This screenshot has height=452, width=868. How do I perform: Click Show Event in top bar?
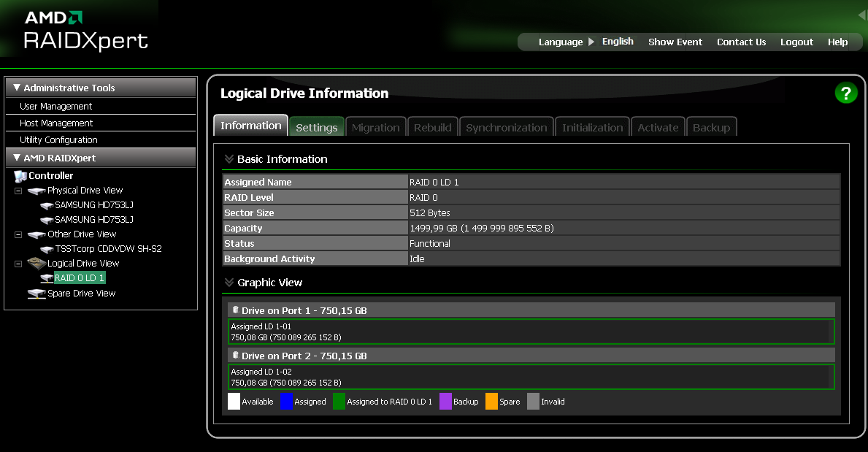675,42
